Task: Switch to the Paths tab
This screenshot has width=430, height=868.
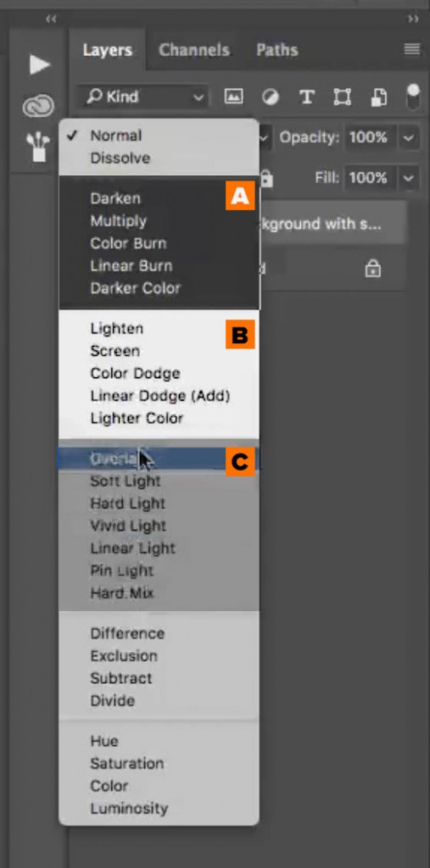Action: click(x=277, y=50)
